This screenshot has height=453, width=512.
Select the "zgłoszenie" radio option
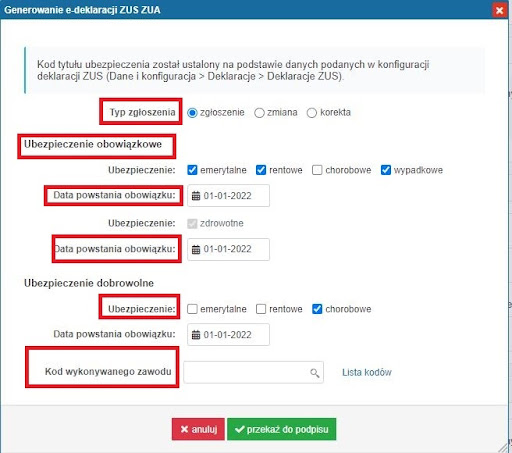click(x=192, y=113)
